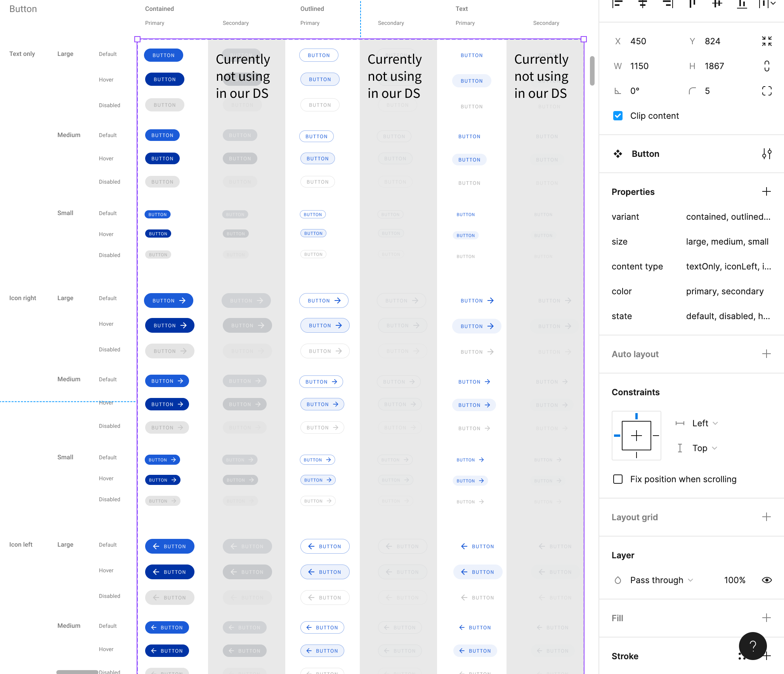Uncheck the Clip content checkbox
The image size is (784, 674).
(x=618, y=116)
